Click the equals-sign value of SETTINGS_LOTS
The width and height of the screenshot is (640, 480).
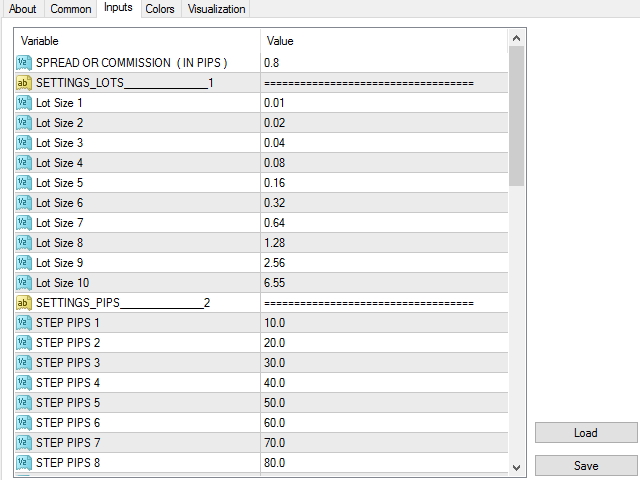click(x=369, y=83)
